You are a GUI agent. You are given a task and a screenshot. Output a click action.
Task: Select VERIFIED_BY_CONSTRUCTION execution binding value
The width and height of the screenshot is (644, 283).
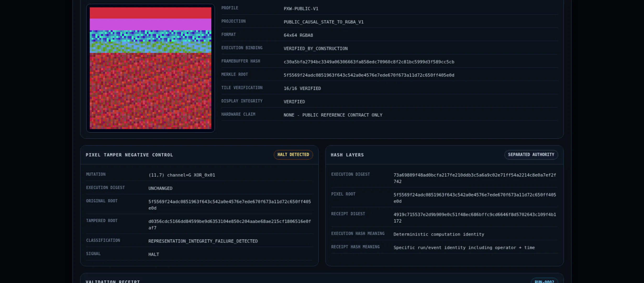point(315,49)
